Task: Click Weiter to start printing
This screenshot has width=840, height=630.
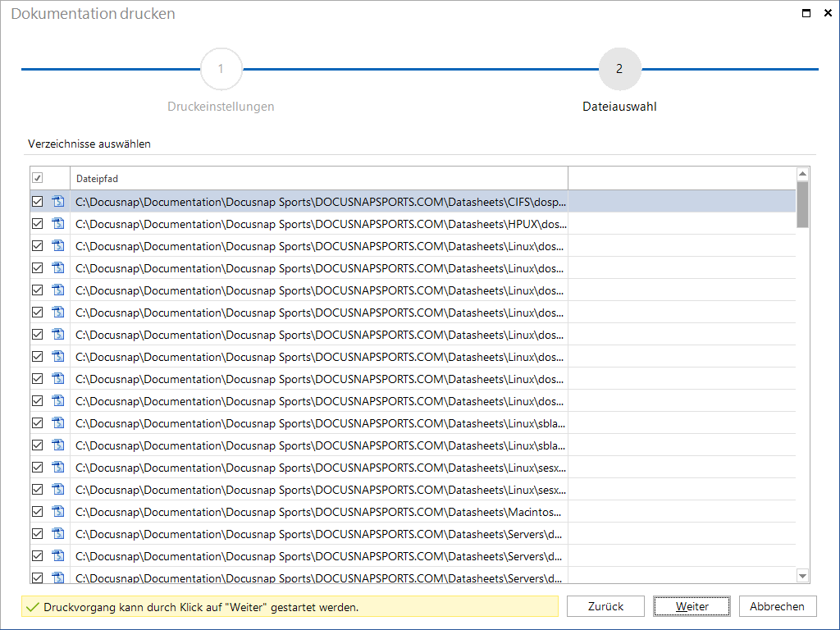Action: (692, 606)
